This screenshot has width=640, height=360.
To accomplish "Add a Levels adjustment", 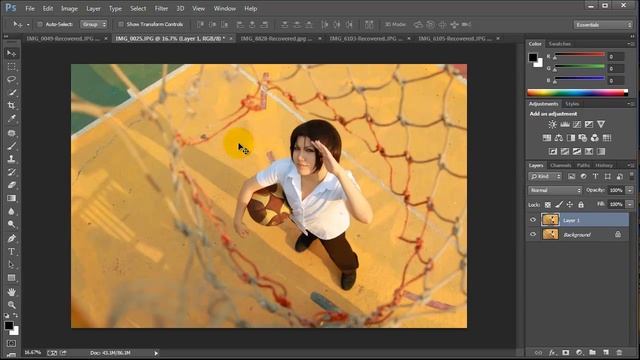I will 565,124.
